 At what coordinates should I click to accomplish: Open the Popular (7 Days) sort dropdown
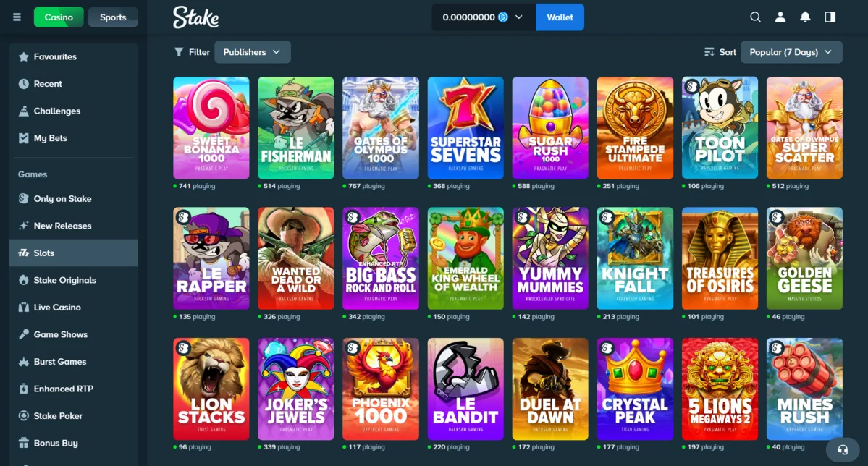coord(791,52)
